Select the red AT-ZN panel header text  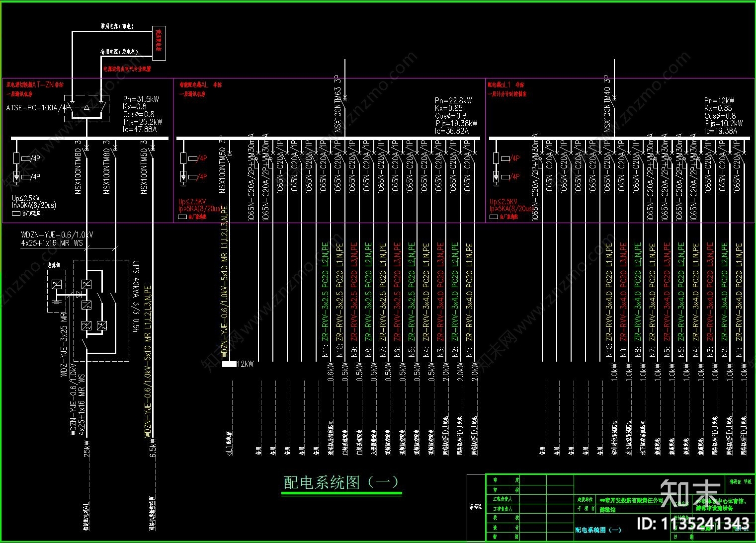coord(35,85)
